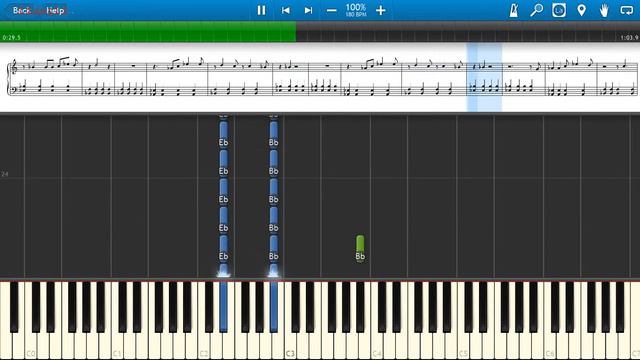Click the measure number 24 label
Image resolution: width=640 pixels, height=360 pixels.
[x=5, y=174]
